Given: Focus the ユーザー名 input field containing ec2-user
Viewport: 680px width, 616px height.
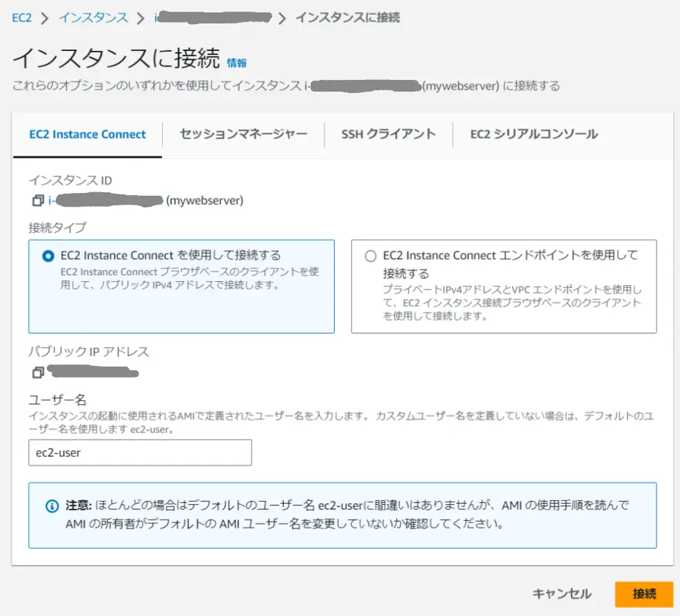Looking at the screenshot, I should coord(140,453).
